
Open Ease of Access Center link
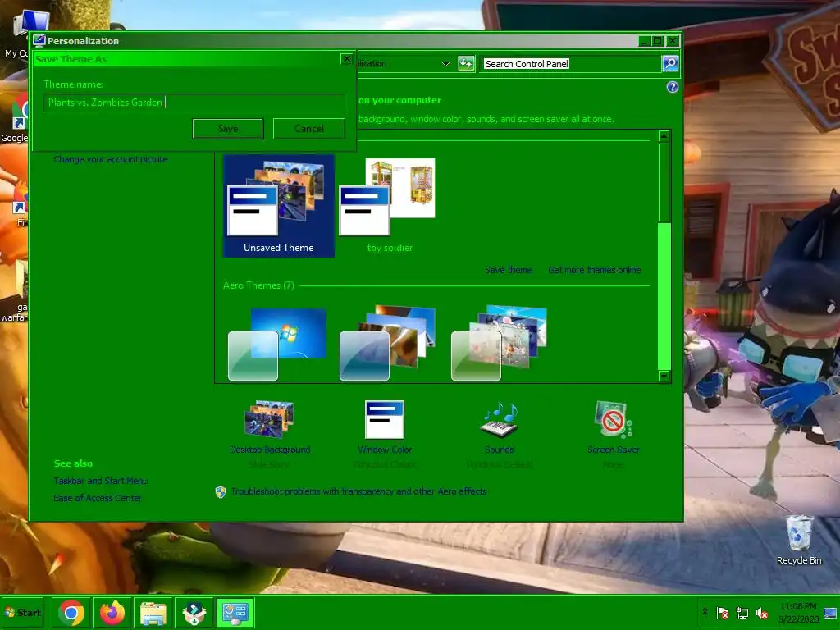click(98, 498)
